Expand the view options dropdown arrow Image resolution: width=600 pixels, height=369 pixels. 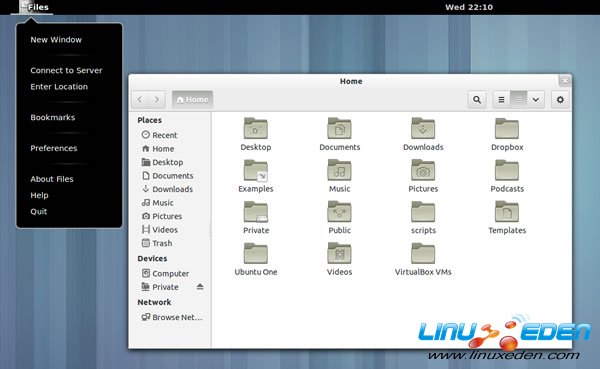pyautogui.click(x=536, y=100)
